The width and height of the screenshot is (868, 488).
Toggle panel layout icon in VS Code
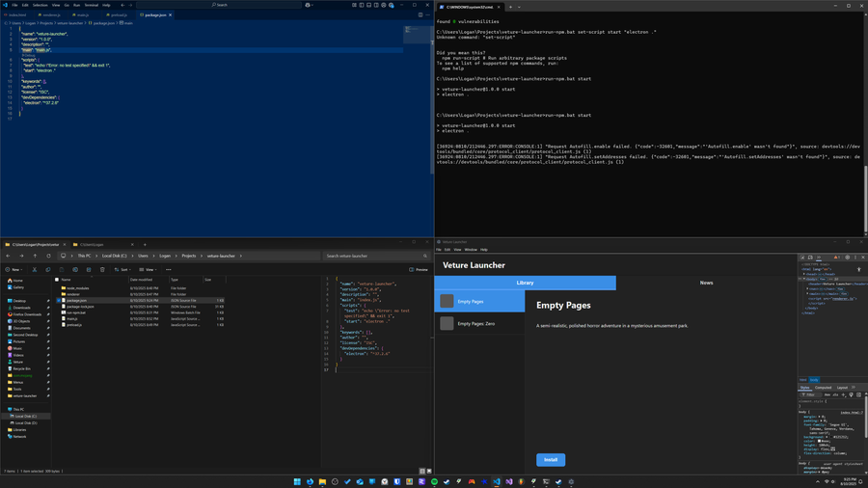coord(368,5)
